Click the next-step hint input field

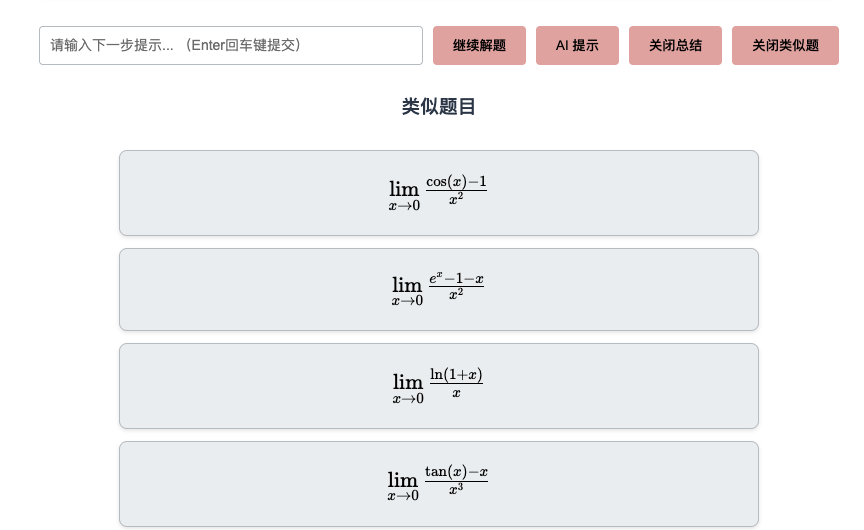230,45
